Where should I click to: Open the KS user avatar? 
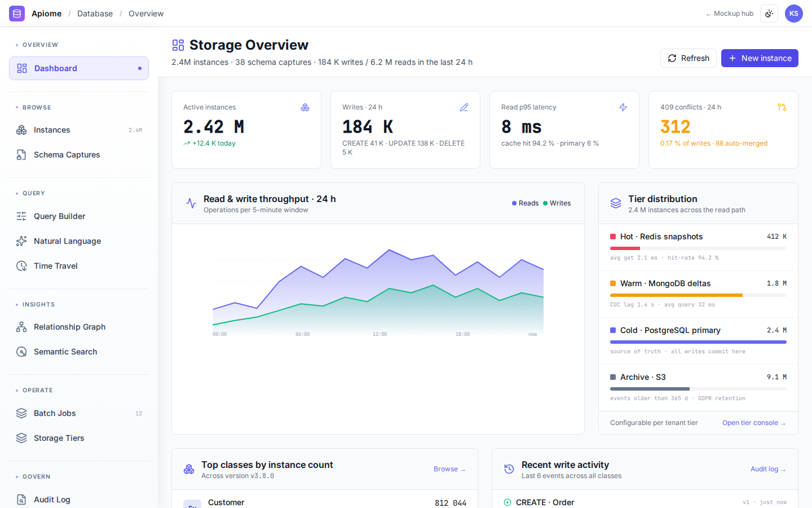click(x=794, y=14)
